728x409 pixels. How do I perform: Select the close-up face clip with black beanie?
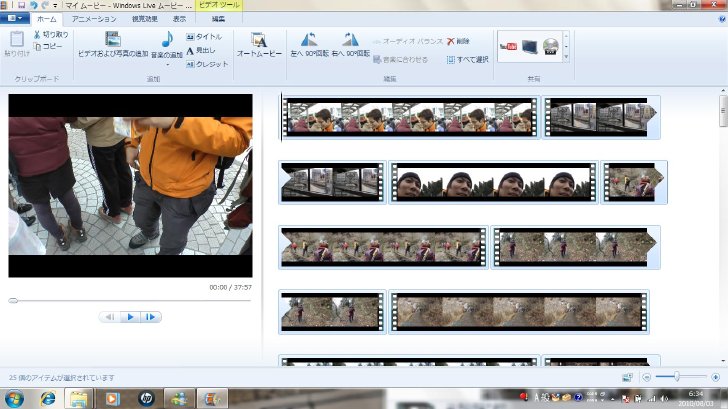pos(494,182)
